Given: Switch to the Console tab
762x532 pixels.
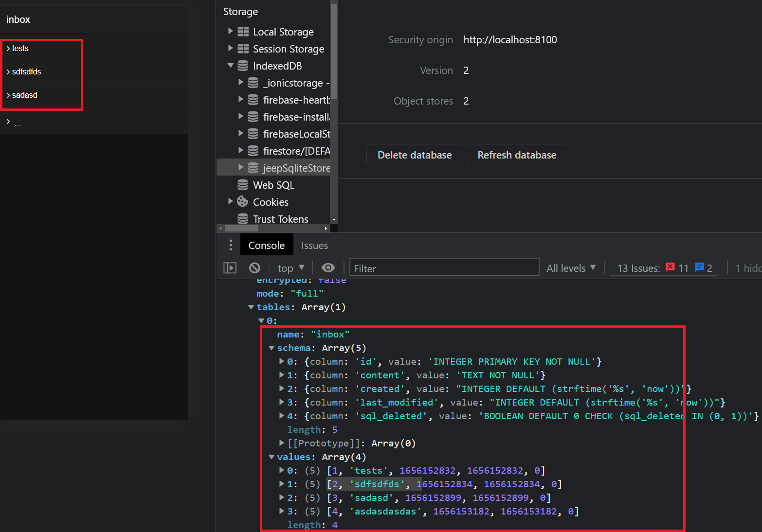Looking at the screenshot, I should click(x=266, y=245).
